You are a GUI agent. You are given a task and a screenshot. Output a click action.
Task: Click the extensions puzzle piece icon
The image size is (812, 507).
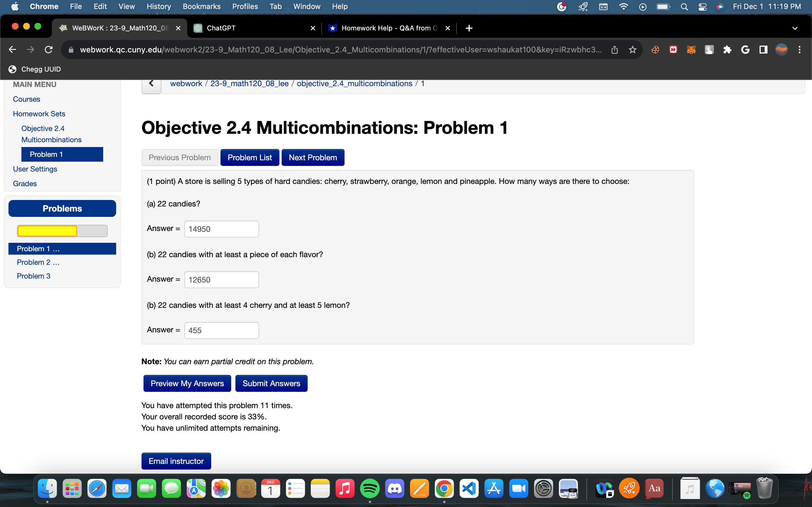(x=727, y=49)
